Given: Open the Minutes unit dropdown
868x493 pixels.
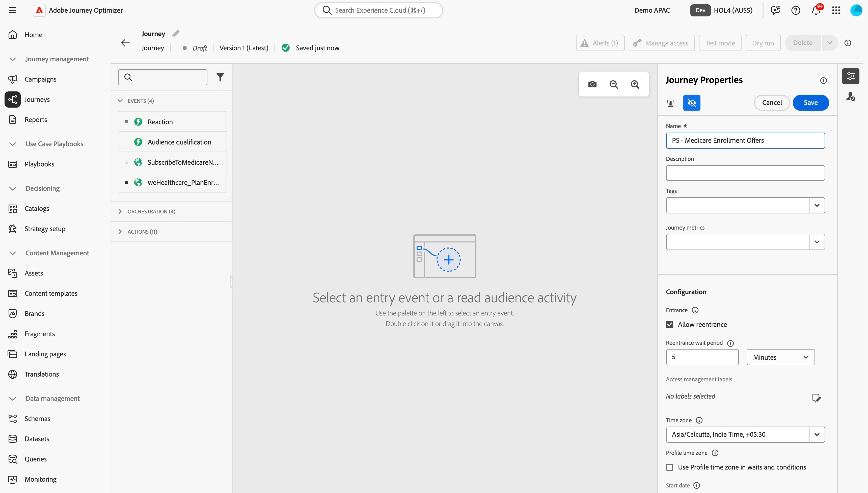Looking at the screenshot, I should (780, 357).
